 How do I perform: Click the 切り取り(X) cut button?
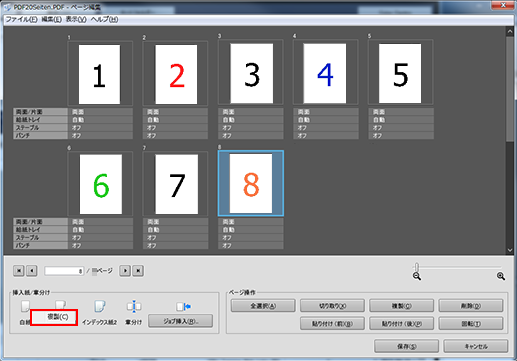(x=332, y=305)
